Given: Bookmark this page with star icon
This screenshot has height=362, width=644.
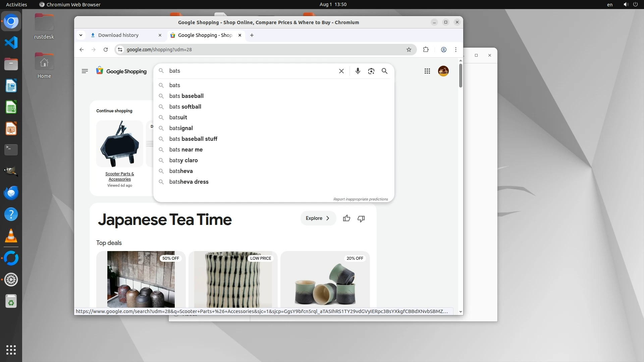Looking at the screenshot, I should click(x=409, y=50).
